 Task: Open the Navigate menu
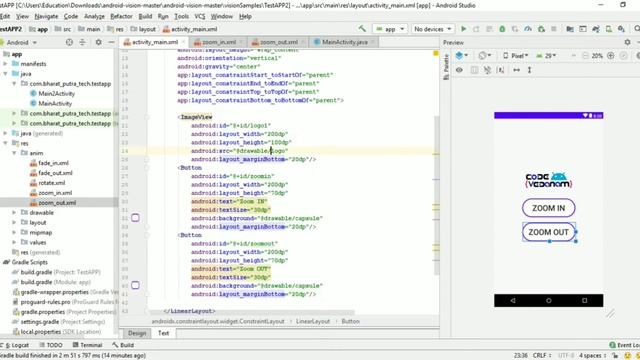point(46,16)
